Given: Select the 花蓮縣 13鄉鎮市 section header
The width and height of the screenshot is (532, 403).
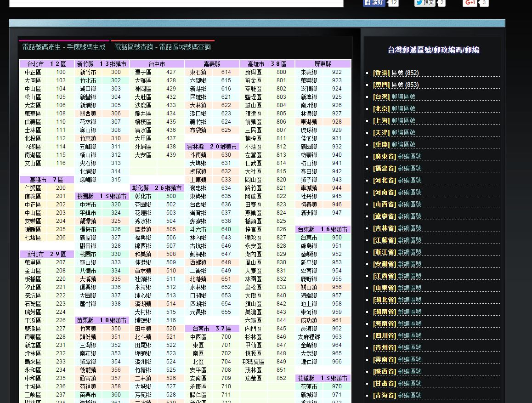Looking at the screenshot, I should [x=323, y=378].
